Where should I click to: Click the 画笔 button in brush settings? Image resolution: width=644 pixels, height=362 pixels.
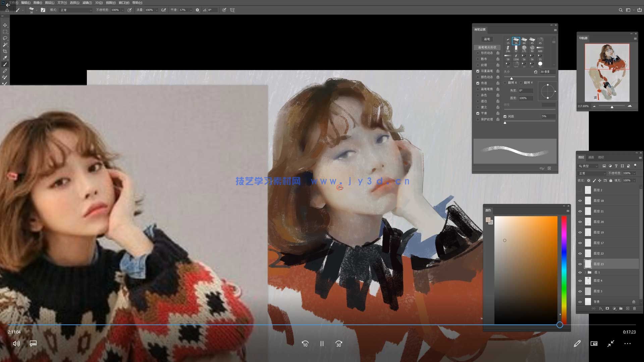pyautogui.click(x=487, y=39)
